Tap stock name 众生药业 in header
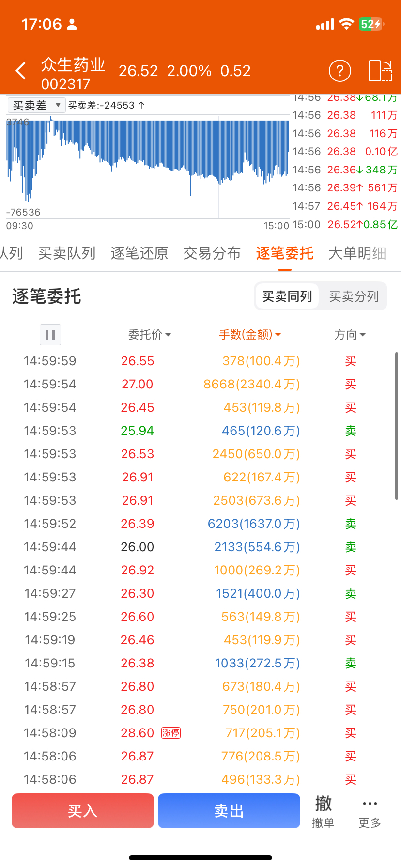 click(x=73, y=64)
